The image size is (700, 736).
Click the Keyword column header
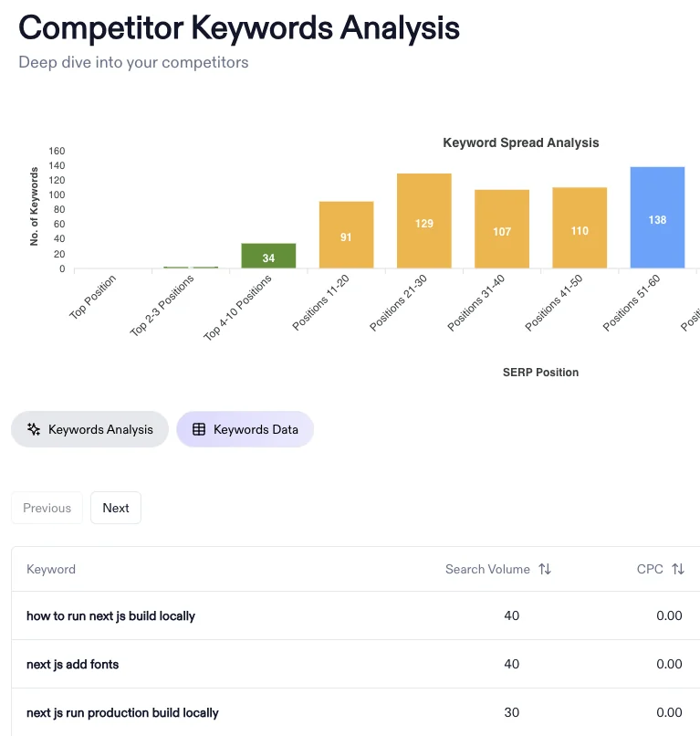tap(51, 569)
